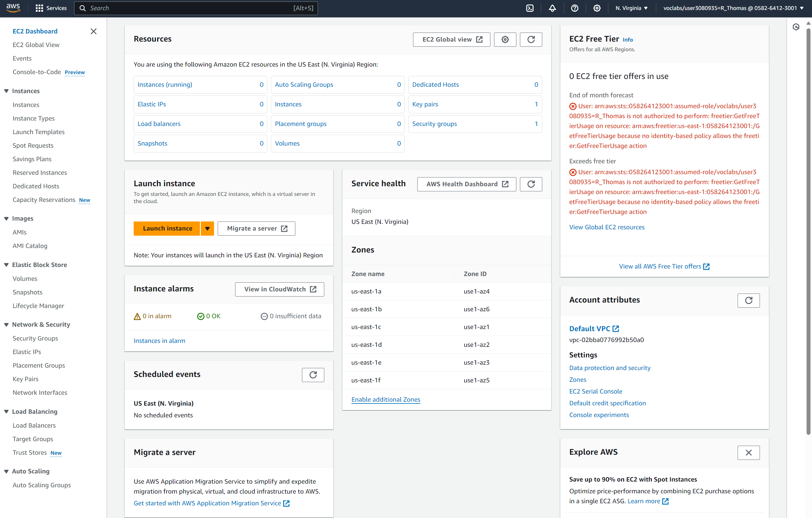Click the insufficient data icon
Image resolution: width=812 pixels, height=518 pixels.
264,316
